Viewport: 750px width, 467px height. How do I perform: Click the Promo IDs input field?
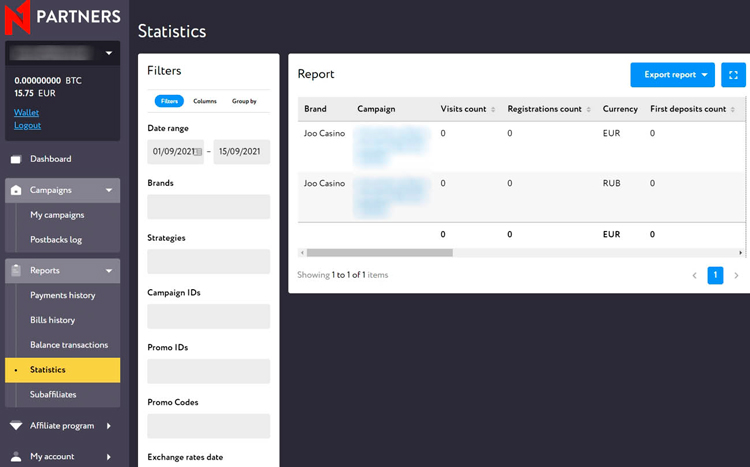209,371
